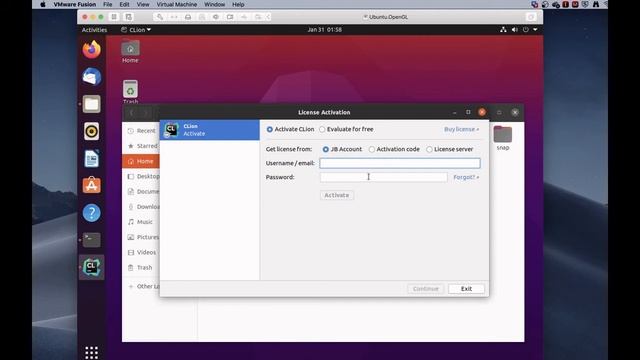Show applications grid in the dock
Screen dimensions: 640x360
tap(91, 352)
